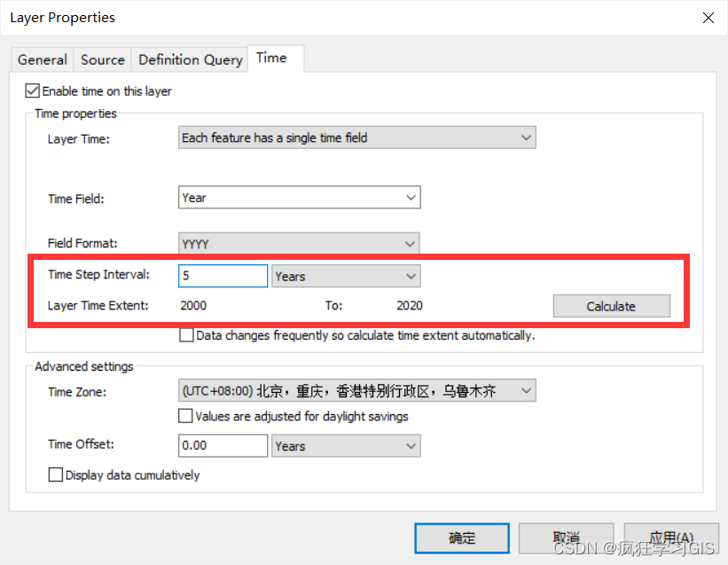Expand the Time Field dropdown showing Year

[x=300, y=197]
